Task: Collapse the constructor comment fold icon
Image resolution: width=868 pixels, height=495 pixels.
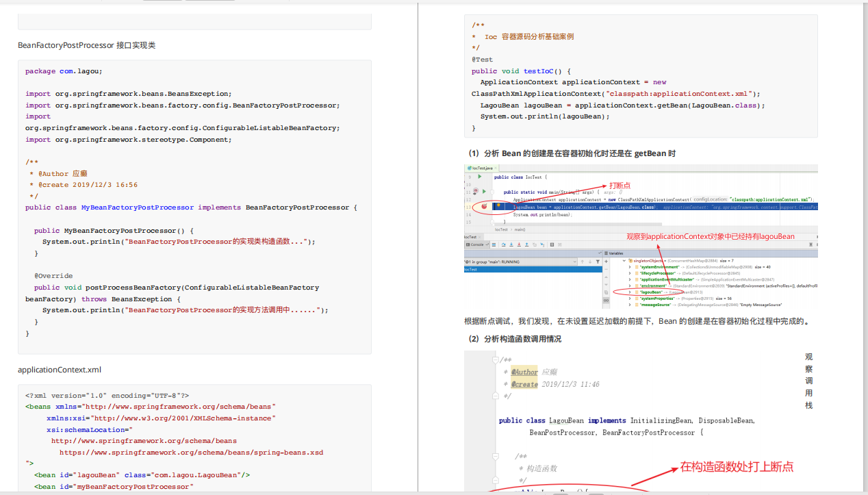Action: (495, 456)
